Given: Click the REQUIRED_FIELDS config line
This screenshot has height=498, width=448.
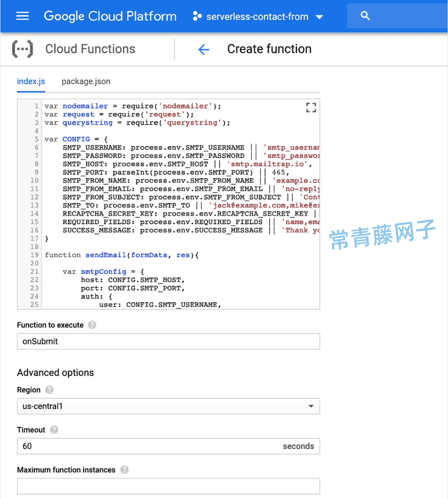Looking at the screenshot, I should (191, 222).
